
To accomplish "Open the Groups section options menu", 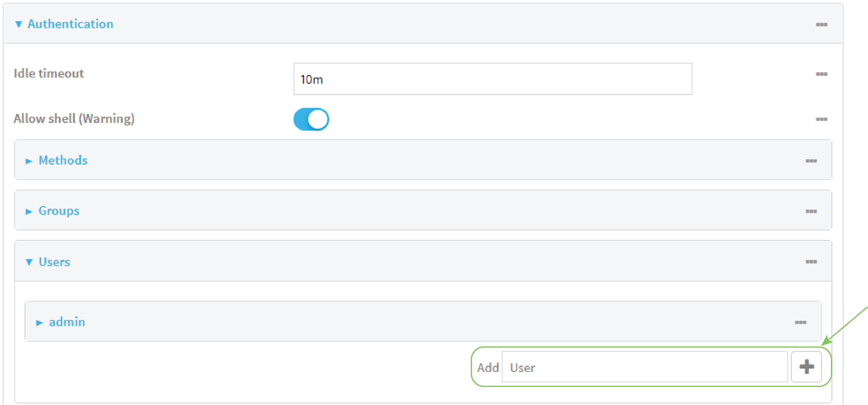I will [811, 212].
